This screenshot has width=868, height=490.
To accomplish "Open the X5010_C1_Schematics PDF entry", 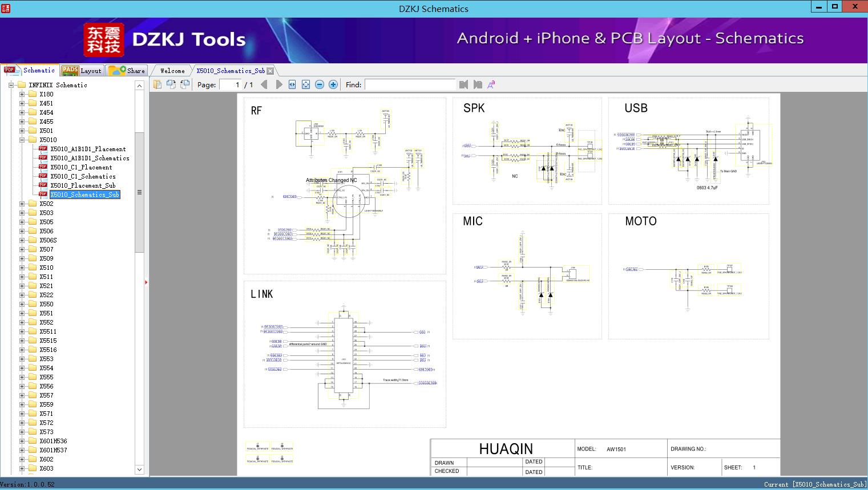I will (x=82, y=176).
